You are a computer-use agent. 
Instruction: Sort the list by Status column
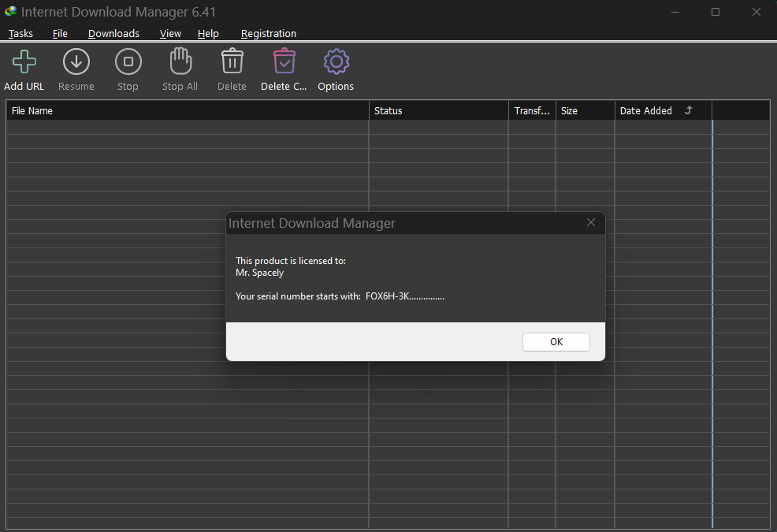439,110
